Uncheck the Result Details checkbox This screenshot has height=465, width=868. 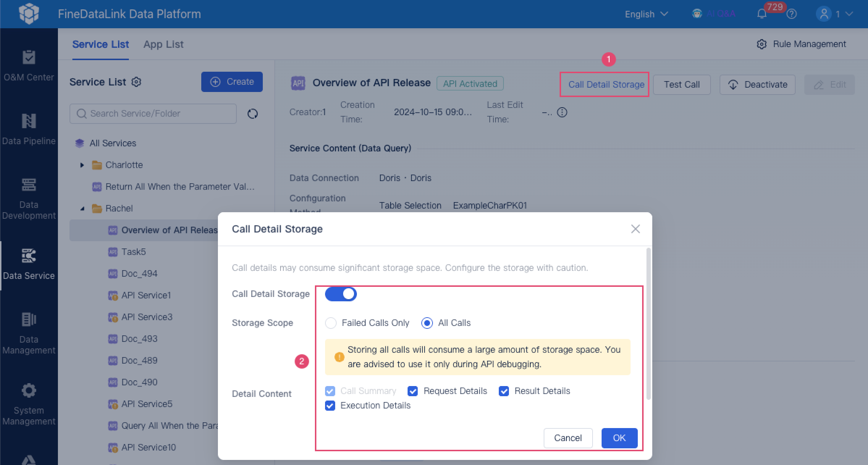click(x=503, y=391)
